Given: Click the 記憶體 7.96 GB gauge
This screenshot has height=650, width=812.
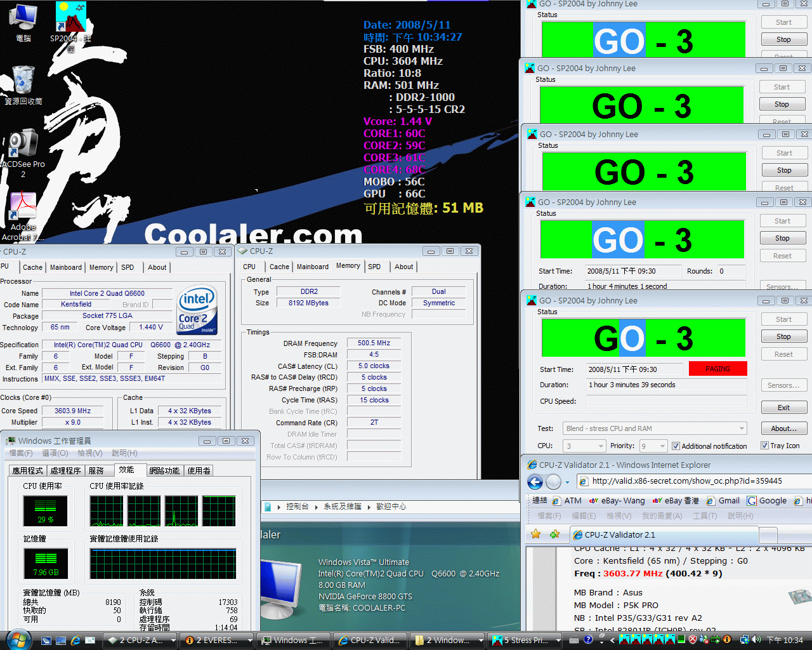Looking at the screenshot, I should [45, 563].
